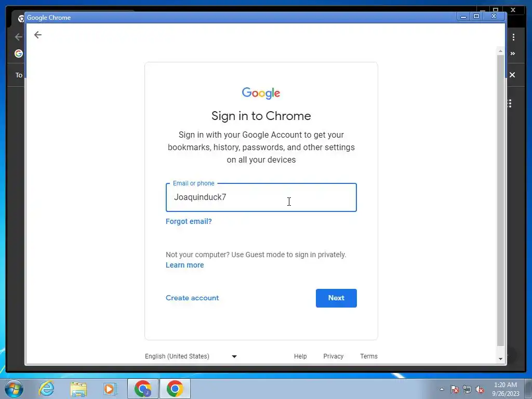Click the Google logo on sign-in card
Viewport: 532px width, 399px height.
(x=261, y=94)
